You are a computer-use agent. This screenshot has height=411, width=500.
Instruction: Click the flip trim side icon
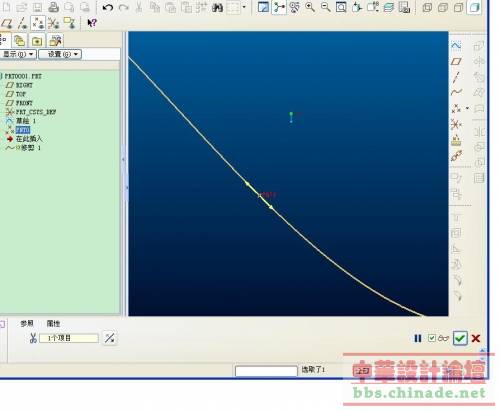pos(110,338)
